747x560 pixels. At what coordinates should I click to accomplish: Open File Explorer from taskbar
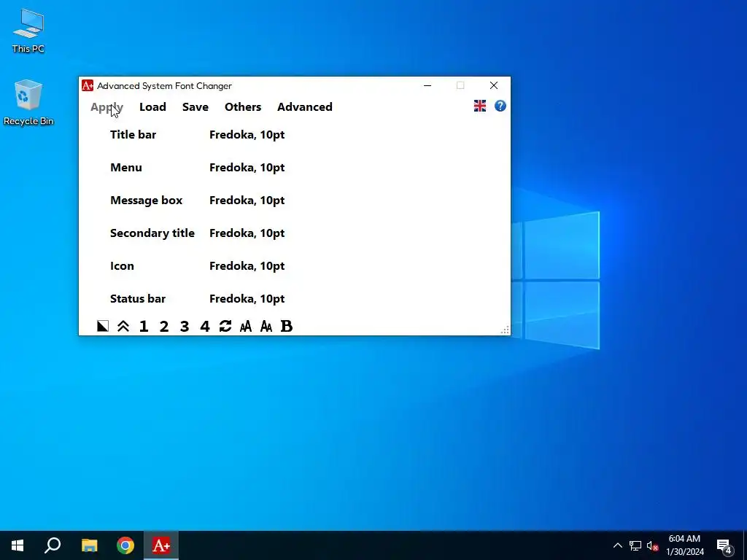click(89, 545)
